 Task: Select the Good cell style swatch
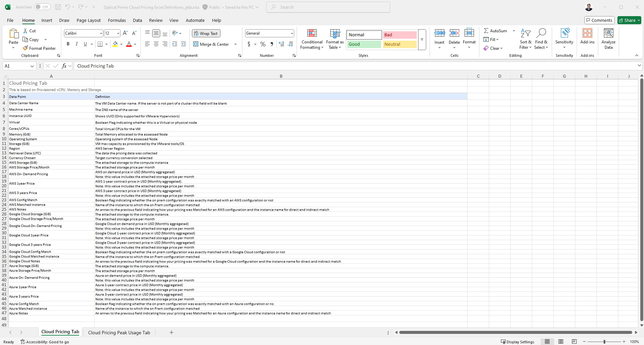[364, 44]
